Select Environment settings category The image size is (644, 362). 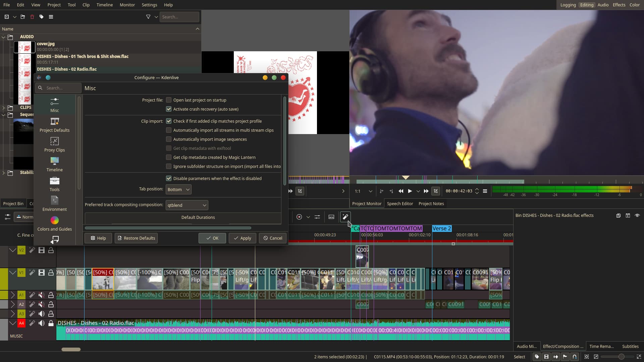(54, 204)
